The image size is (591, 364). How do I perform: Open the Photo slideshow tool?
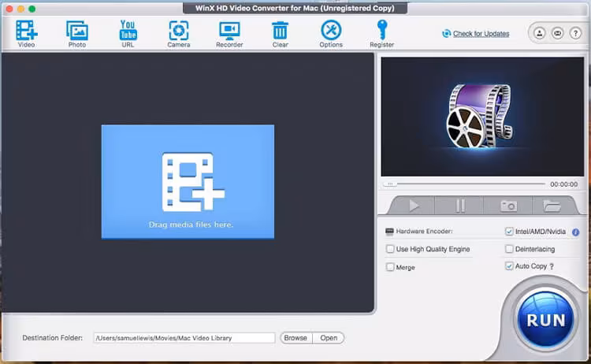point(77,34)
